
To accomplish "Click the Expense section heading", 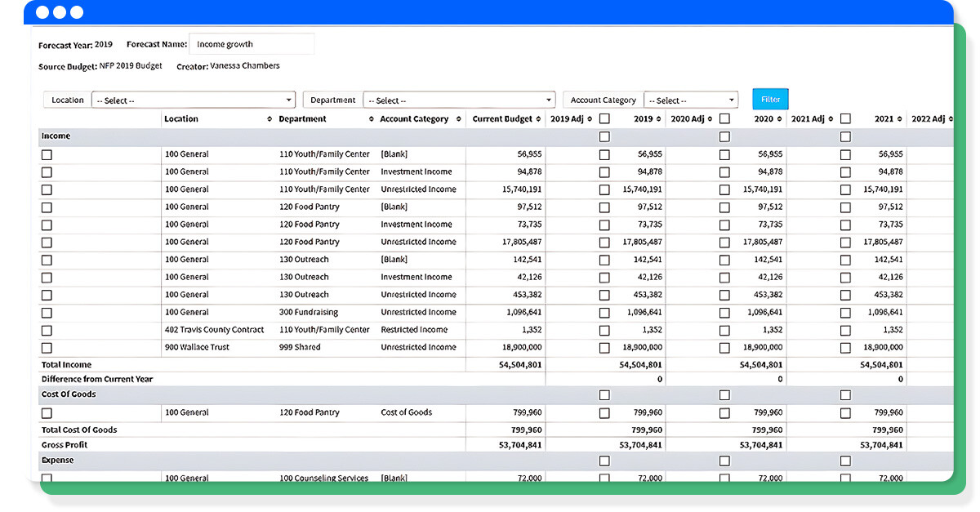I will (57, 461).
